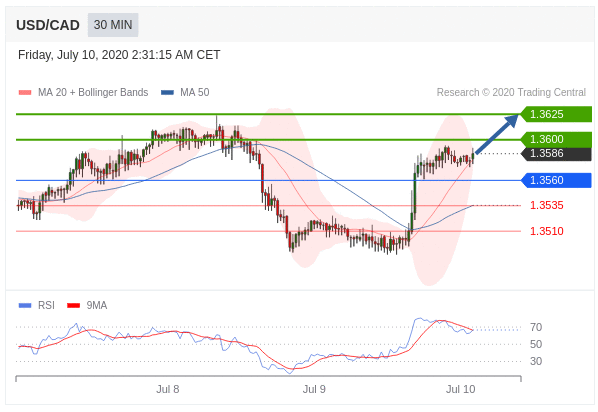Click the 1.3586 current price label

point(556,153)
